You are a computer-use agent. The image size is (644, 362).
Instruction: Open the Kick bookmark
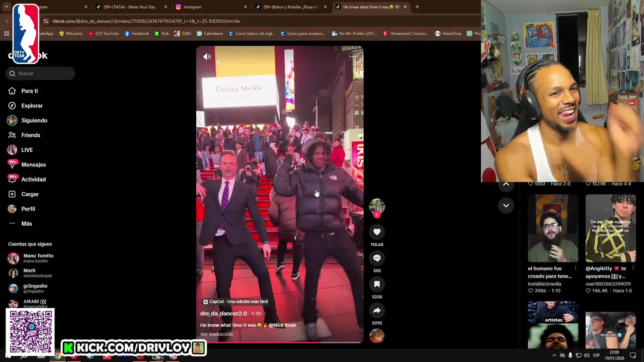click(162, 34)
